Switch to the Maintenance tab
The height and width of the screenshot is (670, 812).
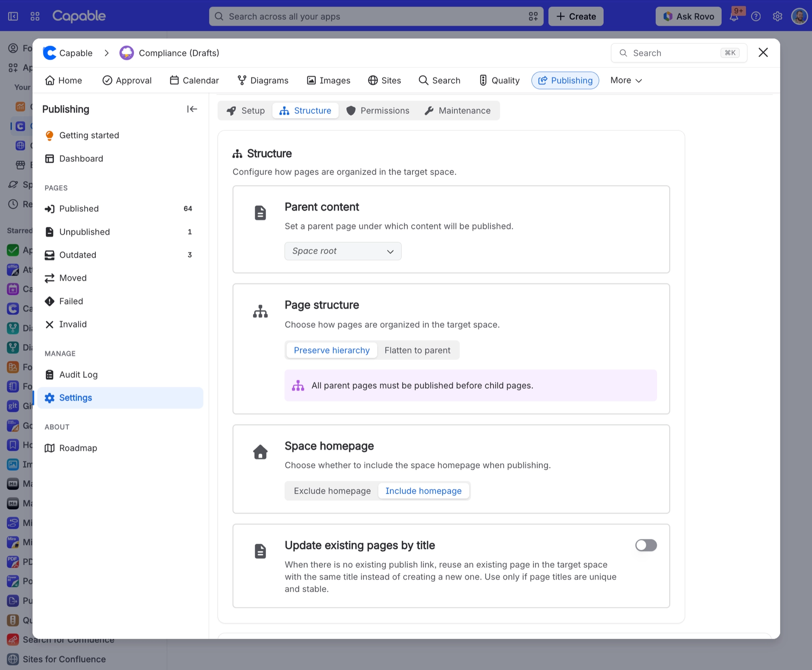(x=458, y=111)
